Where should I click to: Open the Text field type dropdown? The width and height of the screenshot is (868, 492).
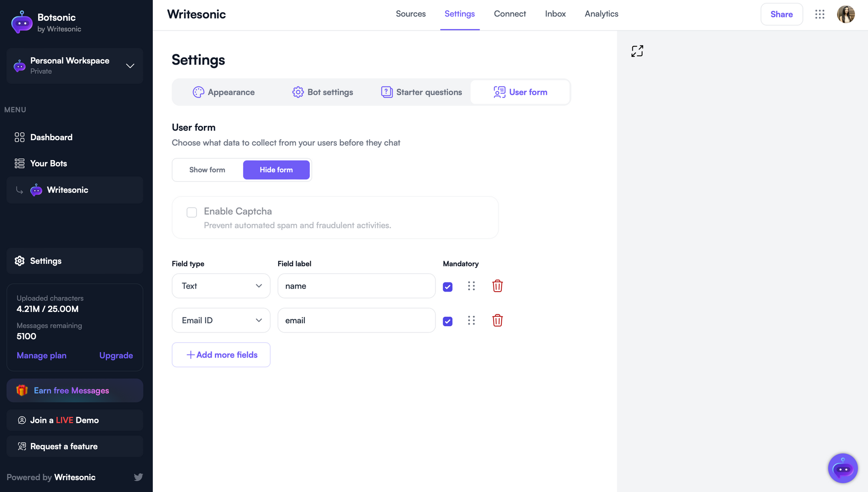[x=221, y=286]
